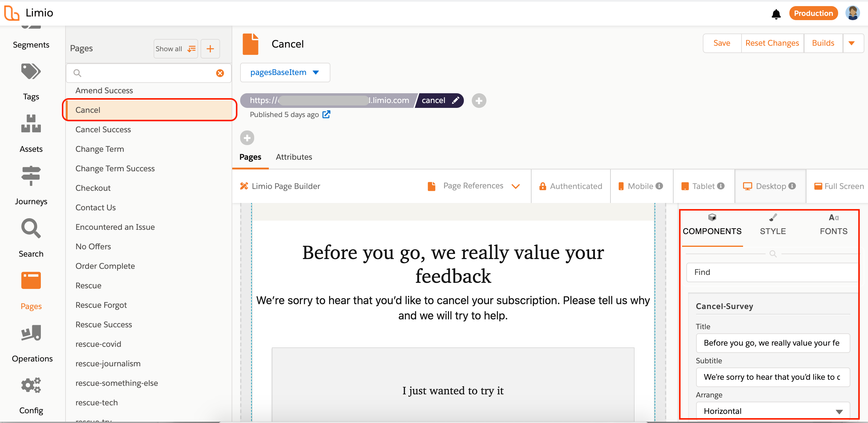The width and height of the screenshot is (868, 423).
Task: Click the orange Cancel page document icon
Action: pos(250,44)
